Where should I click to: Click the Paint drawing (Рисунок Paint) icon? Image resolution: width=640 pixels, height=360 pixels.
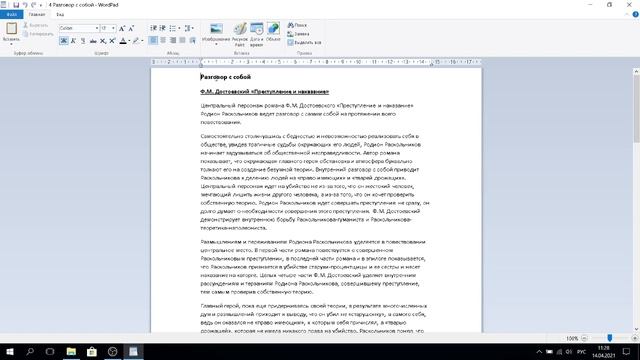240,29
